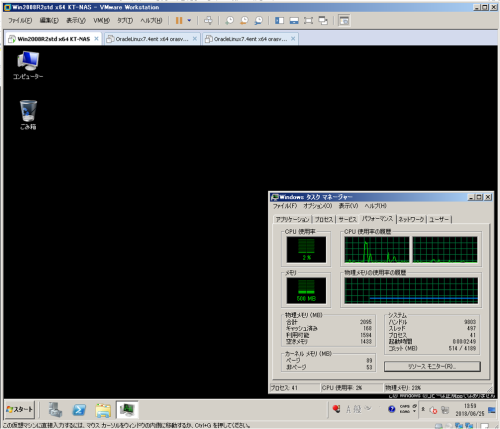Click the Resource Monitor button
The width and height of the screenshot is (500, 429).
point(432,366)
